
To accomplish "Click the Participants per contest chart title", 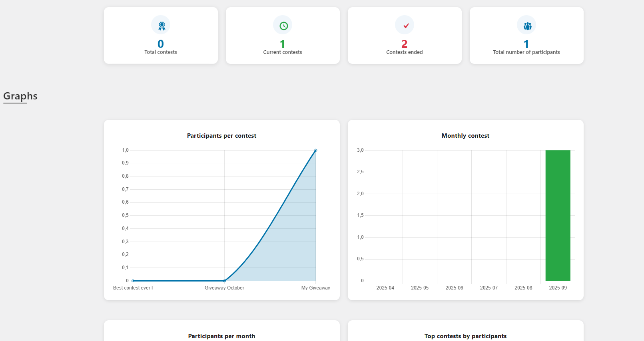I will pyautogui.click(x=221, y=136).
